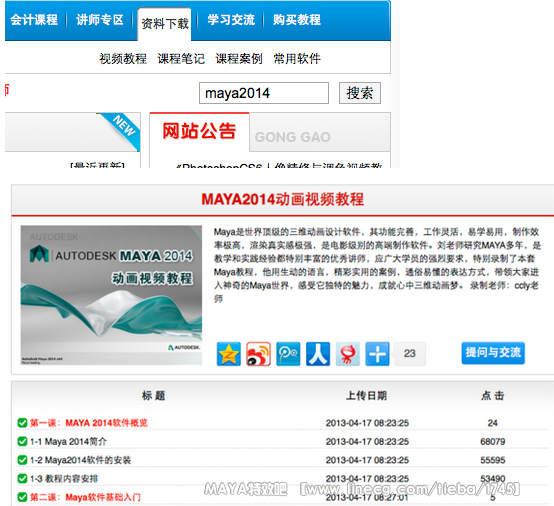Viewport: 554px width, 506px height.
Task: Share via the red figure icon
Action: 348,354
